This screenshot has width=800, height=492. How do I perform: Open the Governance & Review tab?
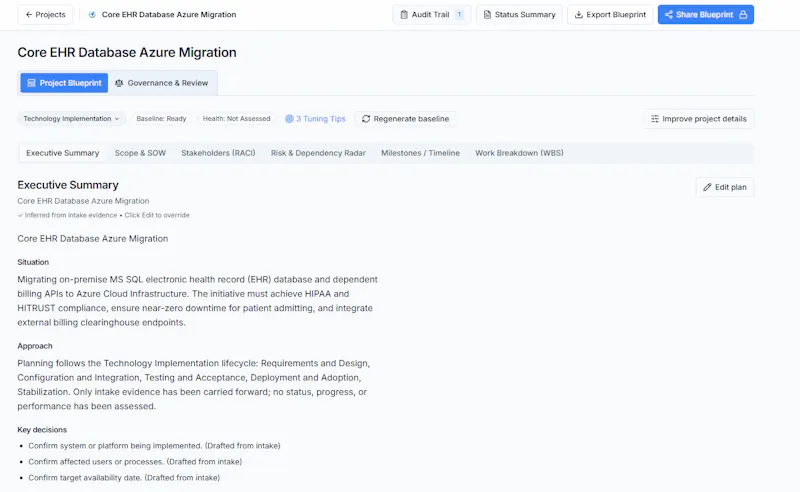(162, 83)
